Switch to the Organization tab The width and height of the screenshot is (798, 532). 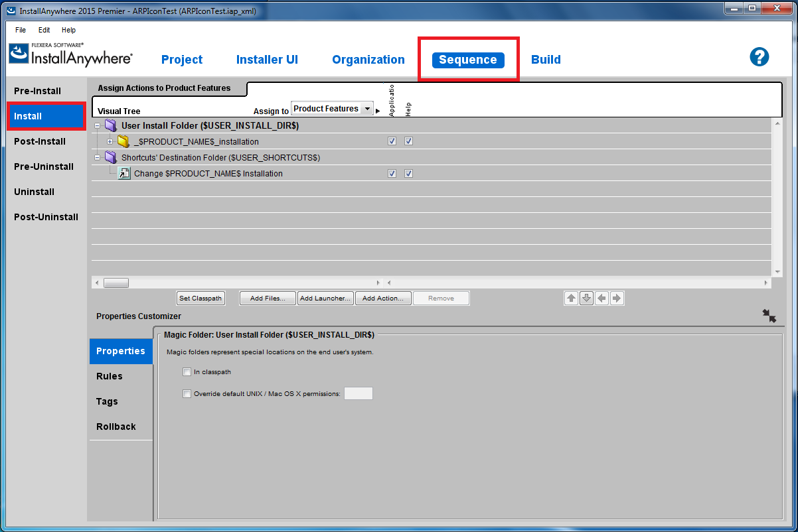[368, 60]
